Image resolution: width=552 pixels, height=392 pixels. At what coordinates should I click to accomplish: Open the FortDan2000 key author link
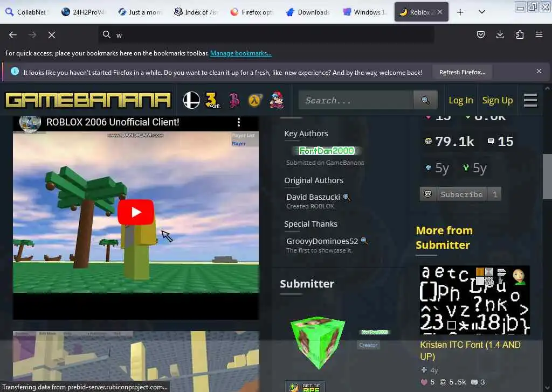click(x=327, y=151)
